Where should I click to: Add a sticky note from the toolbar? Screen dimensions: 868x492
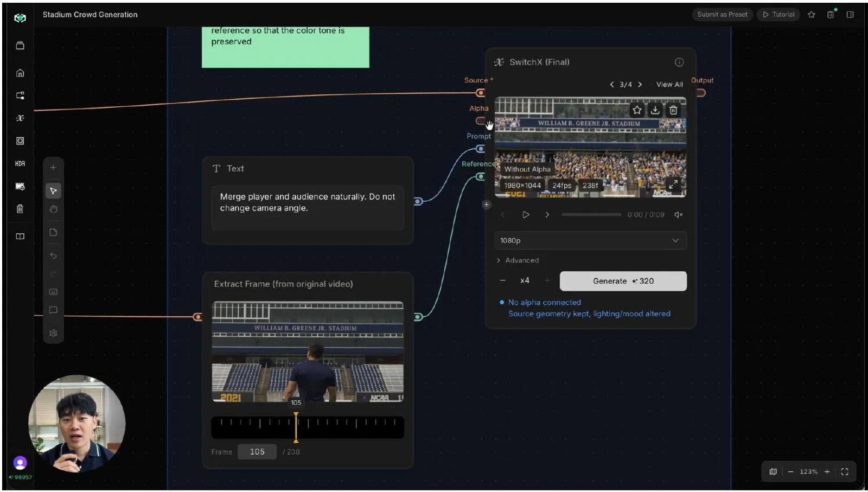[x=53, y=232]
